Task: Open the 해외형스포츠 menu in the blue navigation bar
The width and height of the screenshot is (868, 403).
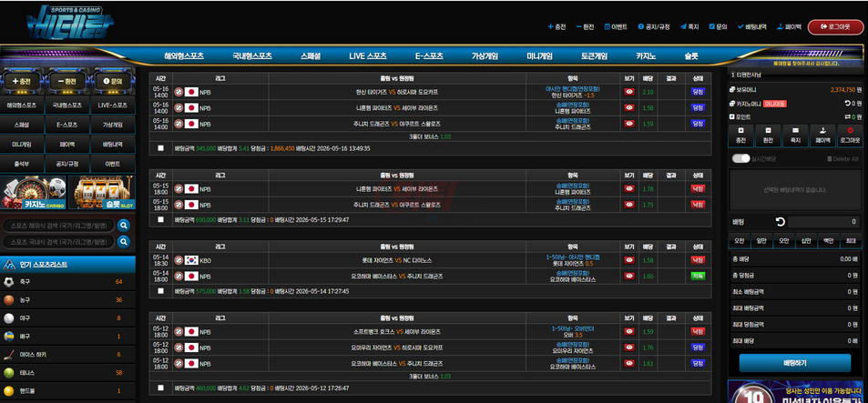Action: (184, 55)
